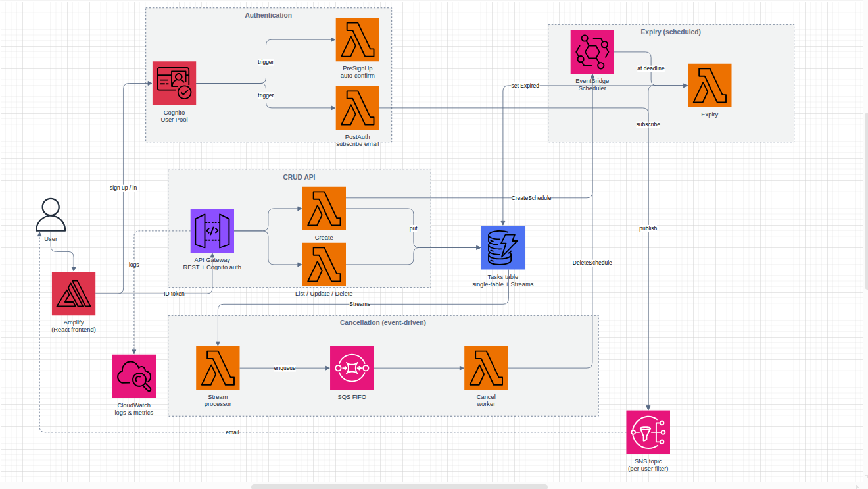Image resolution: width=868 pixels, height=489 pixels.
Task: Select the Stream processor Lambda icon
Action: (x=218, y=368)
